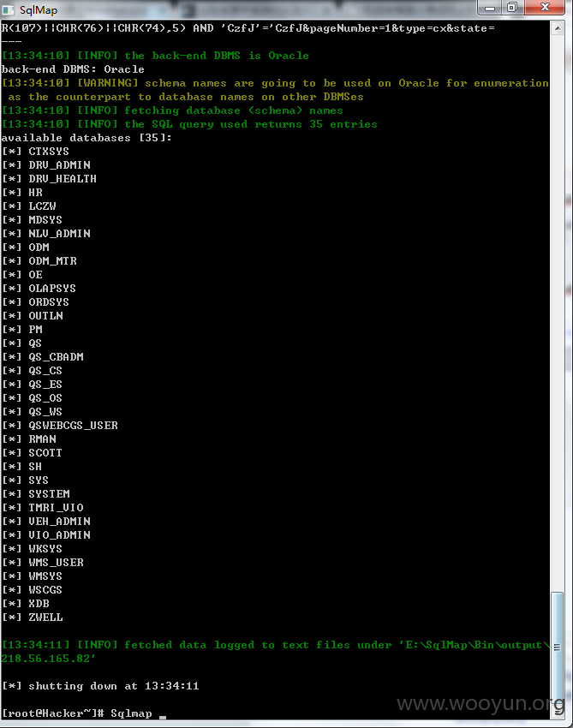573x728 pixels.
Task: Click the 'SQL query used returns 35 entries' line
Action: pos(189,124)
